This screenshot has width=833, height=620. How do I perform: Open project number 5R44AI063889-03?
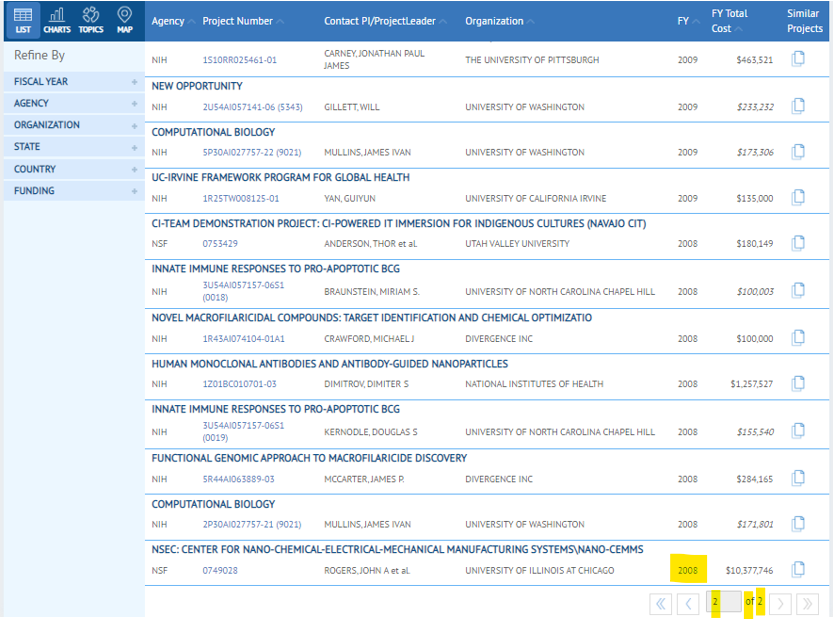click(x=239, y=479)
